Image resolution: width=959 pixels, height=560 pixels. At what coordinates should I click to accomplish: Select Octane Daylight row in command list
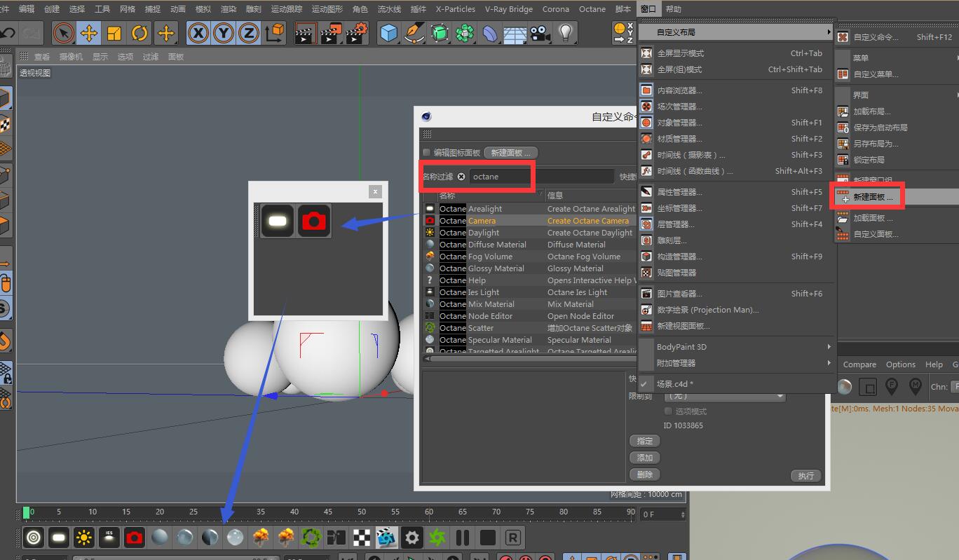pos(529,233)
